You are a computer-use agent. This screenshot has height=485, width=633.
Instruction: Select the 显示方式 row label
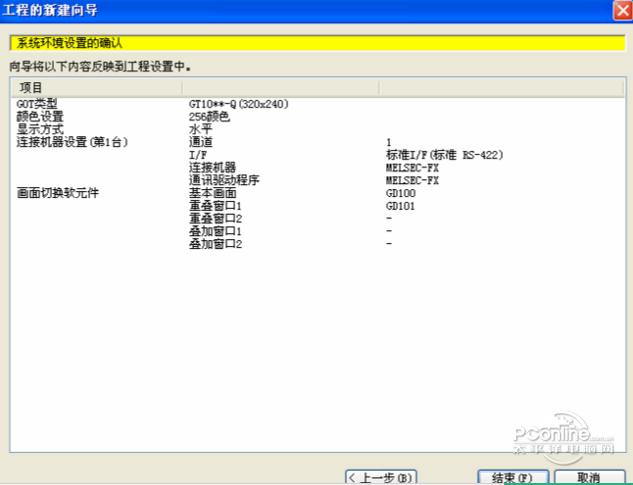[x=40, y=129]
